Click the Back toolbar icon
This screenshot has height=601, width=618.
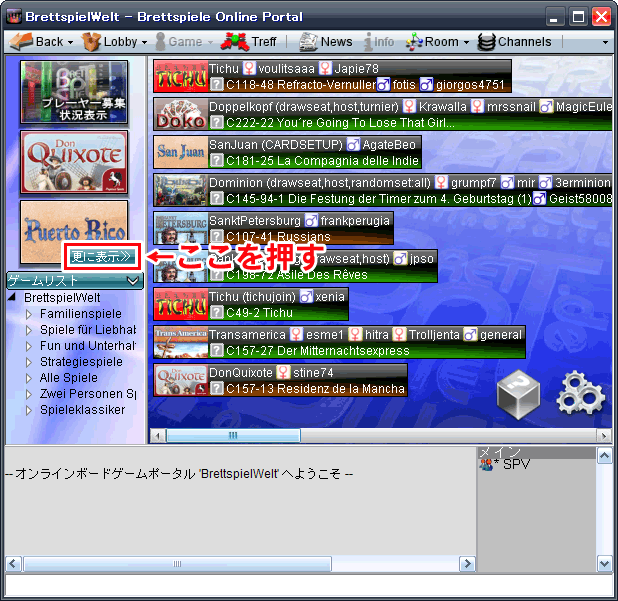21,41
